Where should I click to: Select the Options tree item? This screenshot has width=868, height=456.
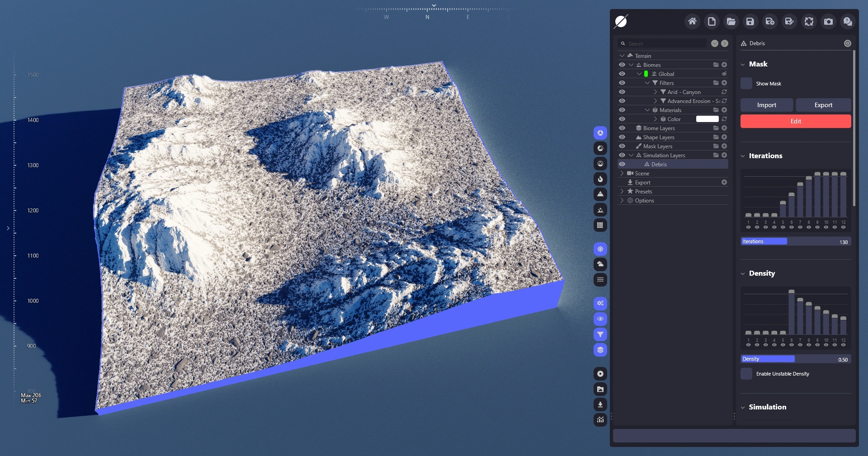point(644,201)
